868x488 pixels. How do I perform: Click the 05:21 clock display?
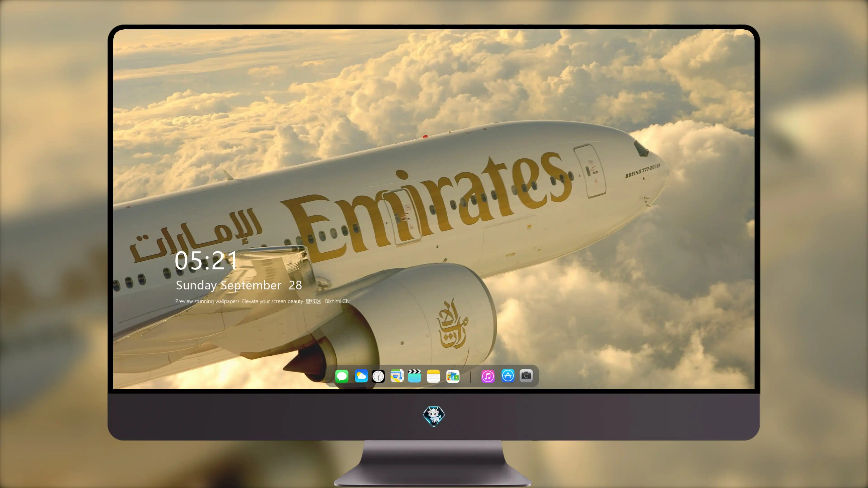206,260
